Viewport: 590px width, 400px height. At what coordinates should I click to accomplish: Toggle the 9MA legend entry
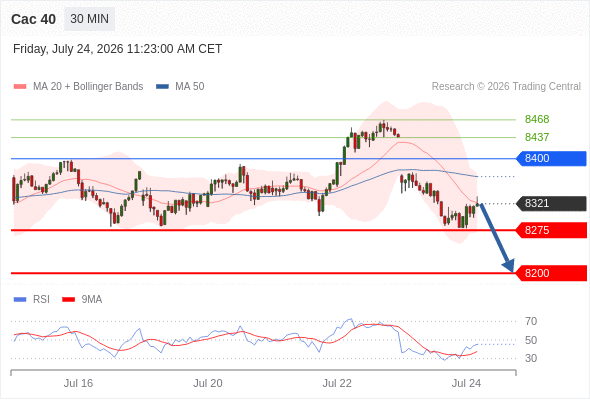(x=82, y=300)
